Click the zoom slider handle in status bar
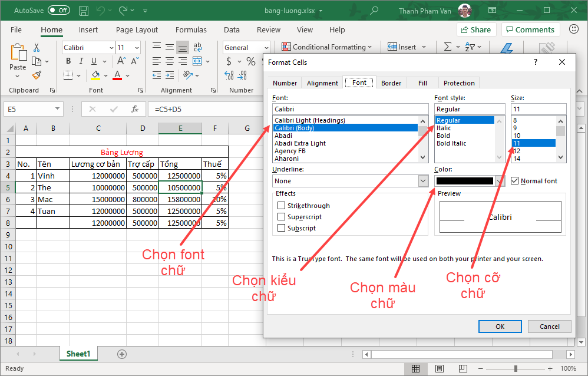This screenshot has width=588, height=376. [516, 368]
